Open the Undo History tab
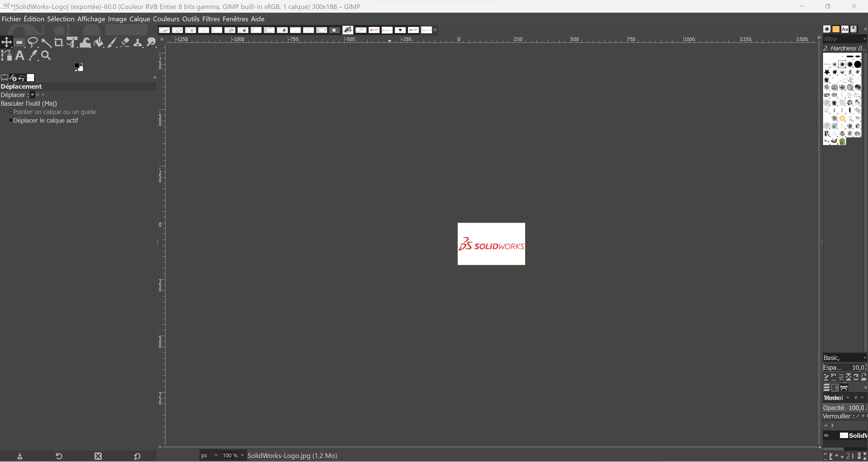The height and width of the screenshot is (462, 868). point(21,78)
